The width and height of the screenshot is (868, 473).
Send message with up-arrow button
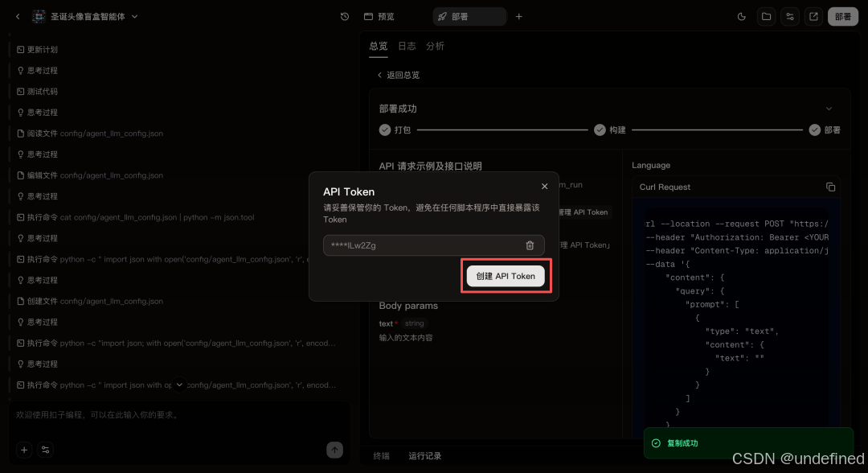click(334, 450)
